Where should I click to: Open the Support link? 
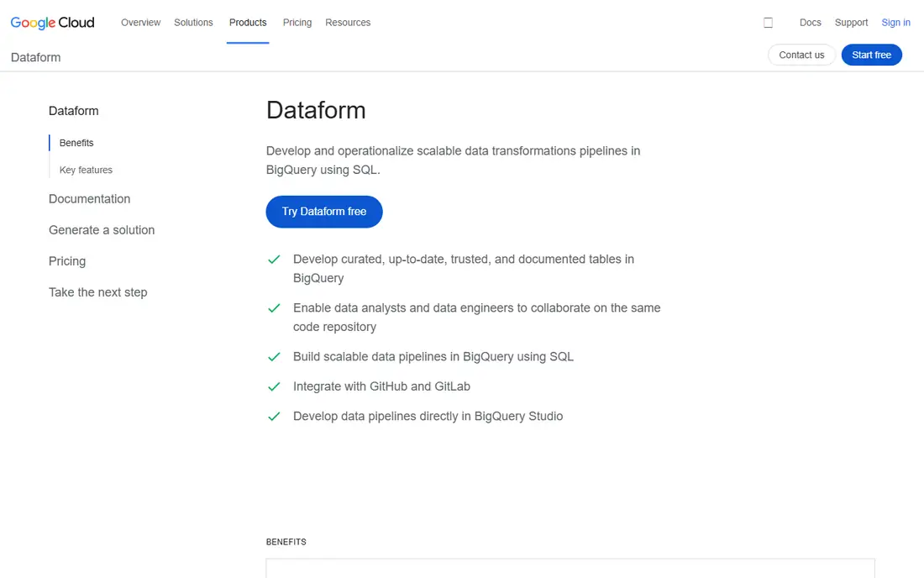click(851, 23)
